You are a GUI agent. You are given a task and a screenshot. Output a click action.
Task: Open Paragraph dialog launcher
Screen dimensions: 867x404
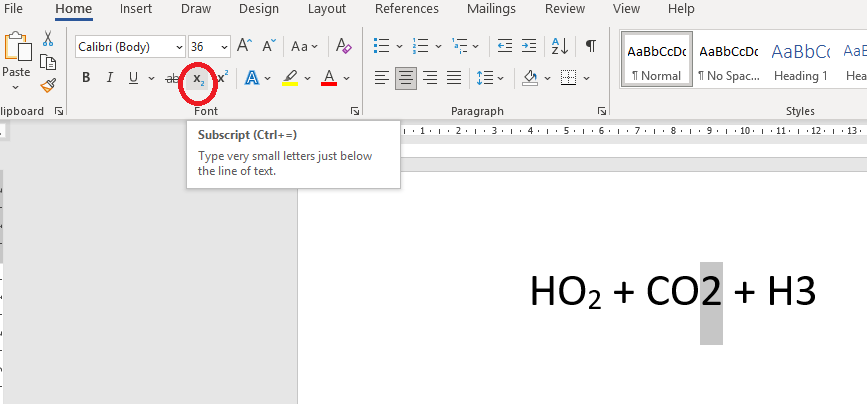click(602, 112)
